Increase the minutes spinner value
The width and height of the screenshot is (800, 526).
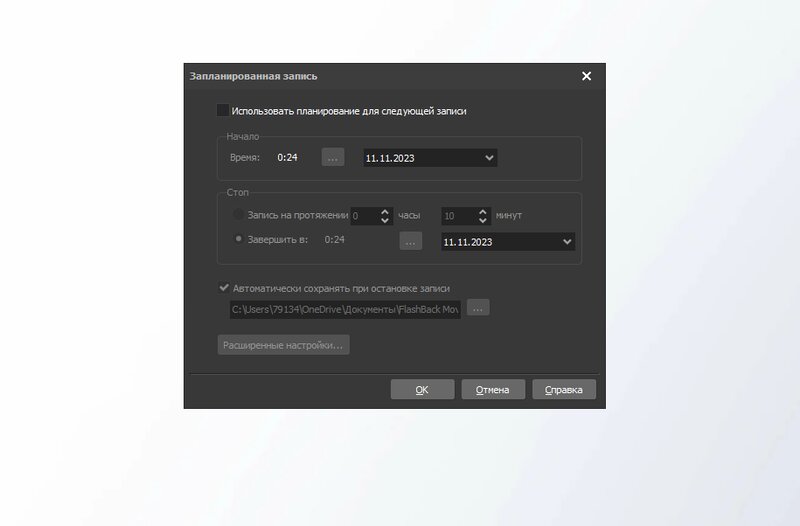coord(483,211)
